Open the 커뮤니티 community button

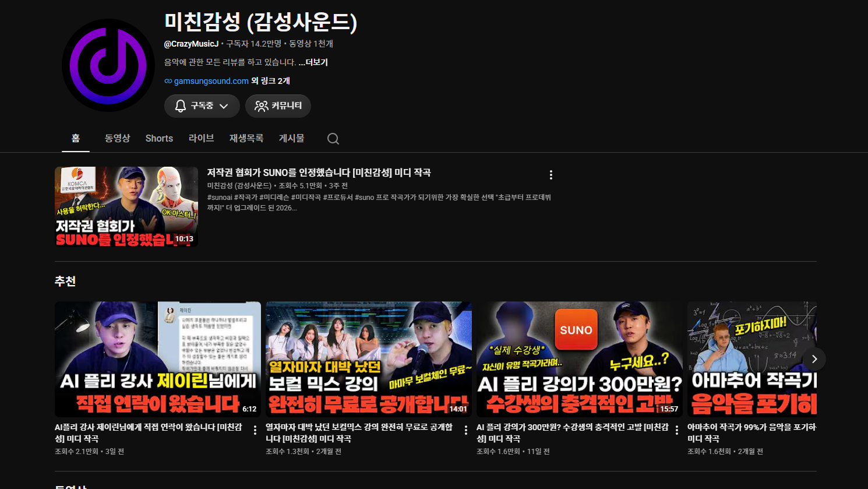[x=278, y=106]
